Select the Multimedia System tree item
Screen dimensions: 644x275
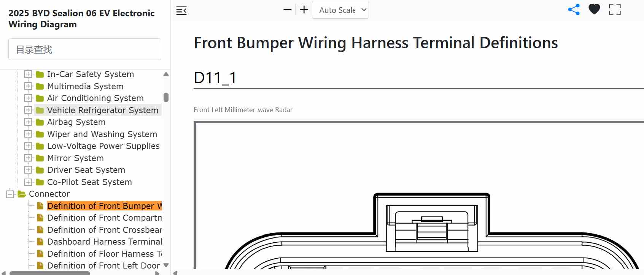click(85, 86)
